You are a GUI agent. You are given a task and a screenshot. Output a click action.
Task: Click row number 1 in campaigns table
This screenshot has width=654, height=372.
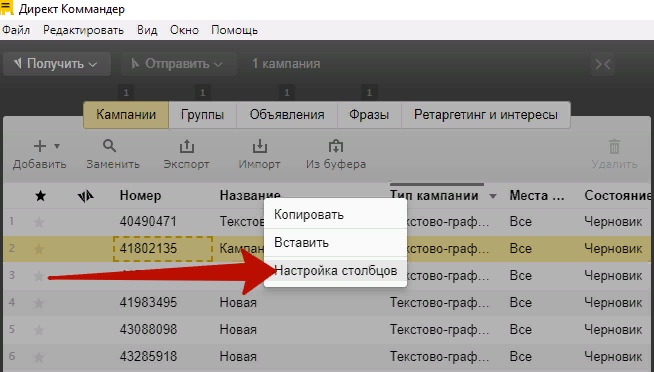tap(12, 221)
